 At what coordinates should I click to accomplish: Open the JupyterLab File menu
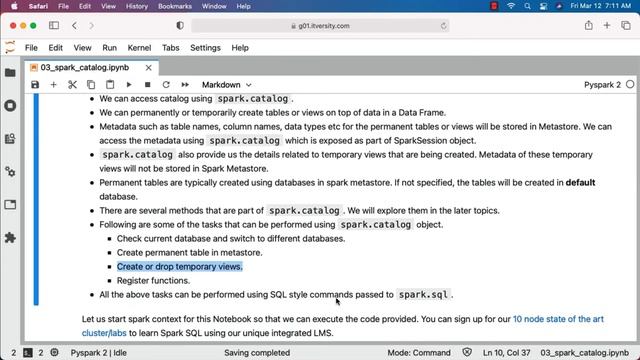(31, 48)
